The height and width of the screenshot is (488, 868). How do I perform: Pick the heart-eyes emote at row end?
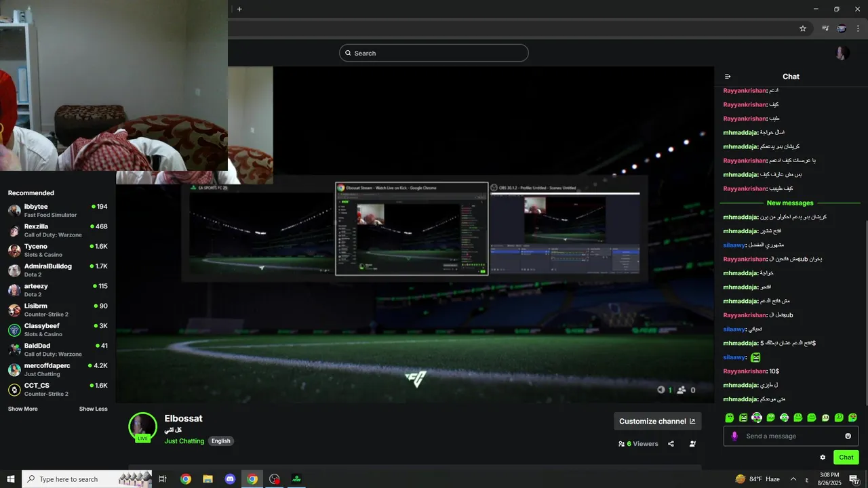pos(852,418)
